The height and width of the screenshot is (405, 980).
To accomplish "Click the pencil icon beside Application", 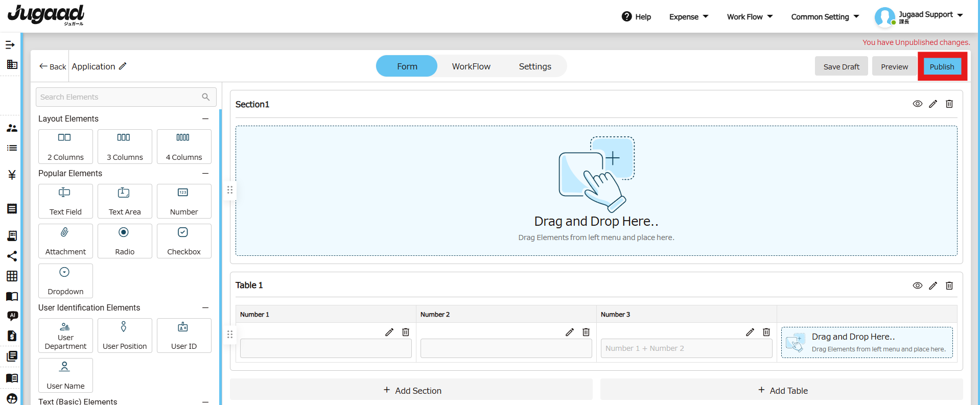I will coord(123,66).
